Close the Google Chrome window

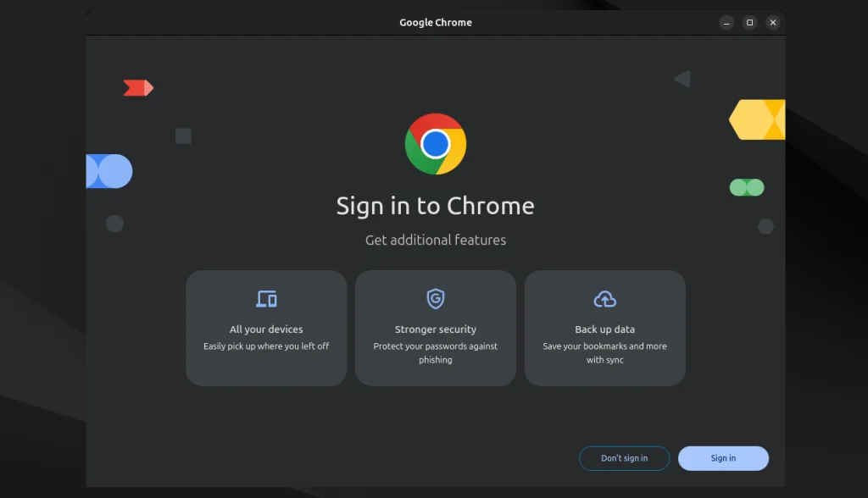tap(773, 23)
